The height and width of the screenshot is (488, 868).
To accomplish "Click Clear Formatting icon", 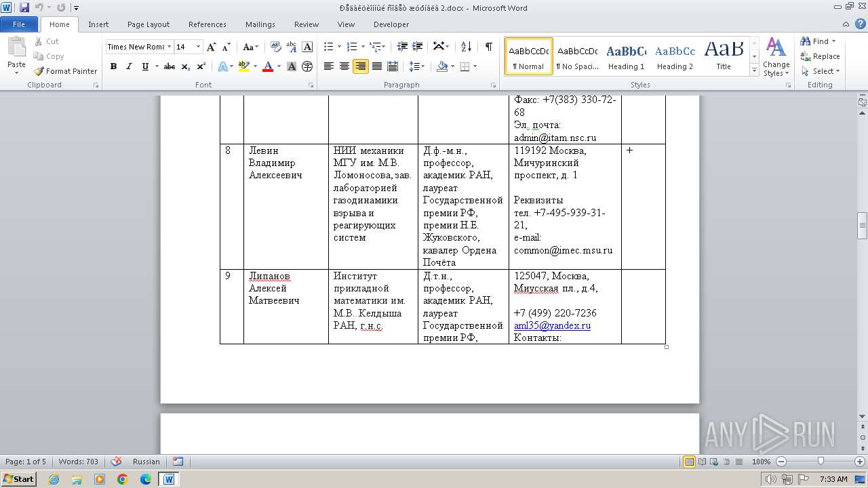I will pos(276,47).
